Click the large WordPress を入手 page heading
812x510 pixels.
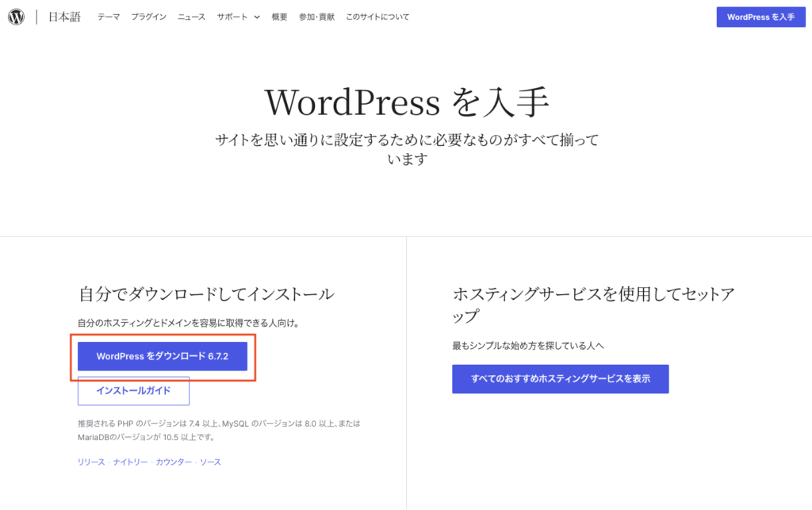[x=406, y=102]
